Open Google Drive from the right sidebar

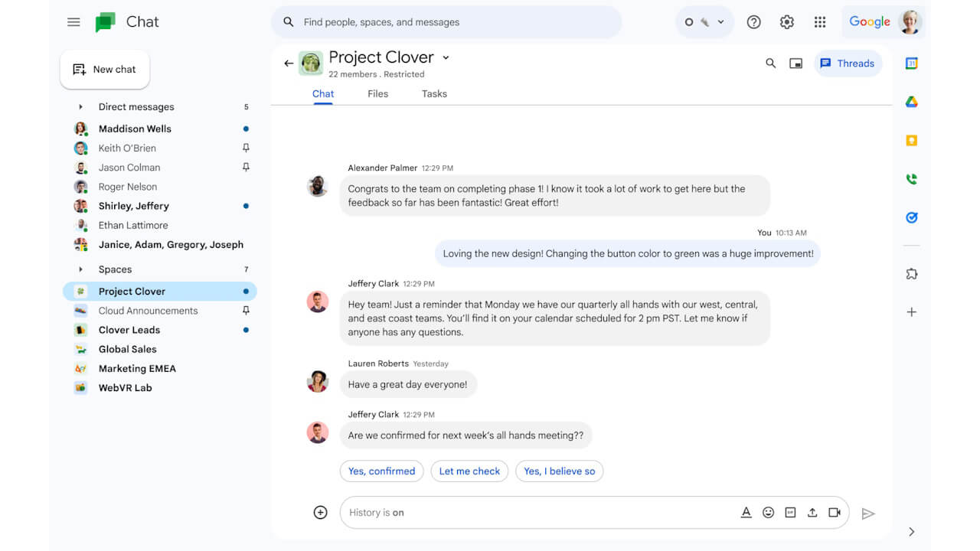(911, 101)
